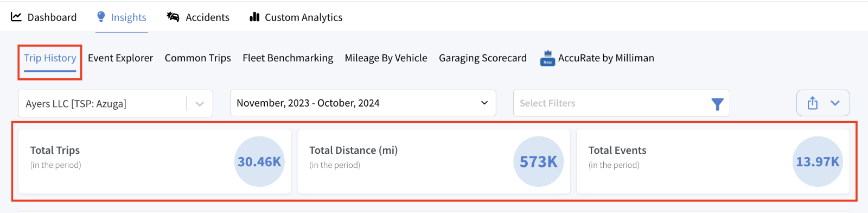Go to the Common Trips tab
Screen dimensions: 868x213
(x=198, y=58)
